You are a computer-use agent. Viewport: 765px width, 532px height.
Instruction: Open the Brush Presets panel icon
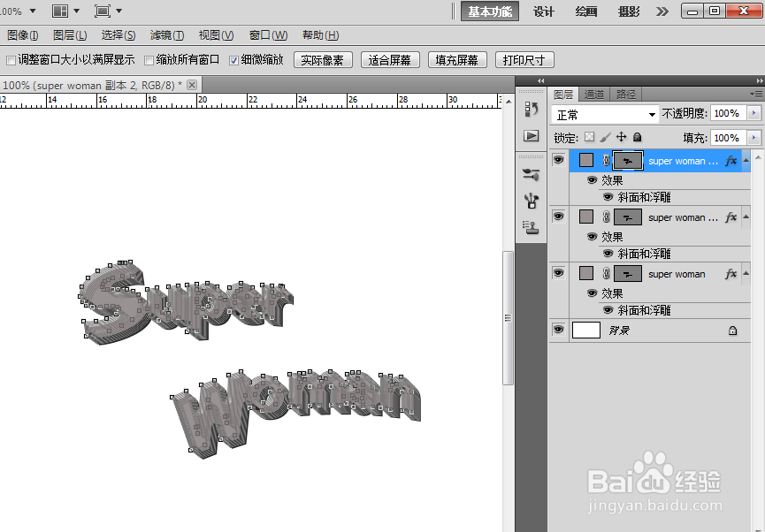[x=532, y=174]
